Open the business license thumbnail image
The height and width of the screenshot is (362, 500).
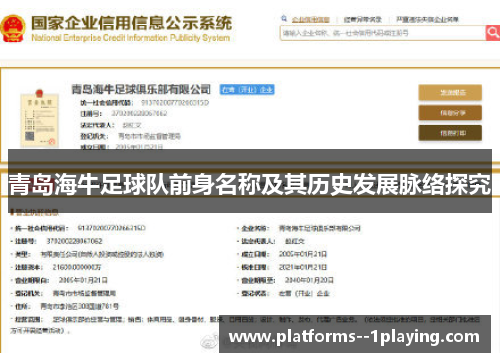point(40,118)
